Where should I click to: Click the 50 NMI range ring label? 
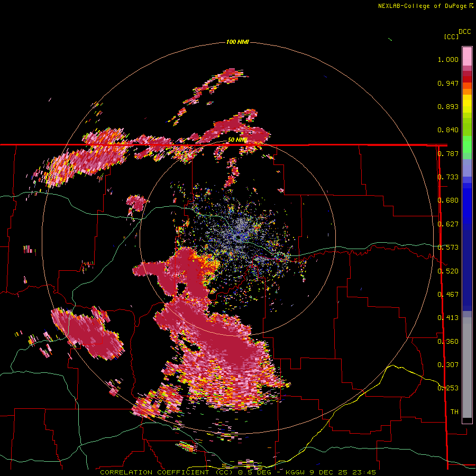(x=237, y=140)
